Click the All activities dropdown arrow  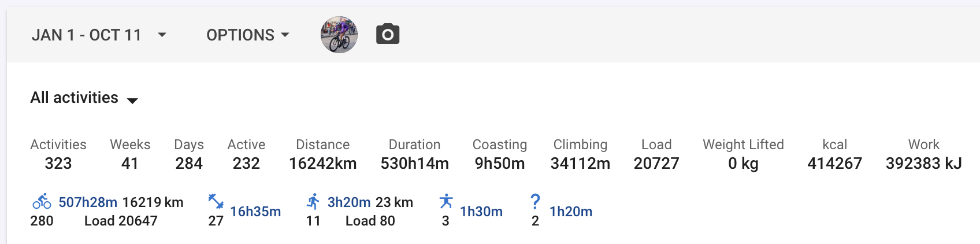pyautogui.click(x=132, y=101)
